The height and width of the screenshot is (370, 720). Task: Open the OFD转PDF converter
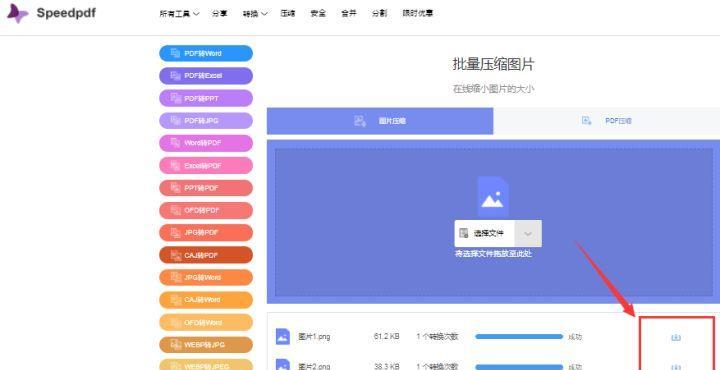(x=206, y=210)
